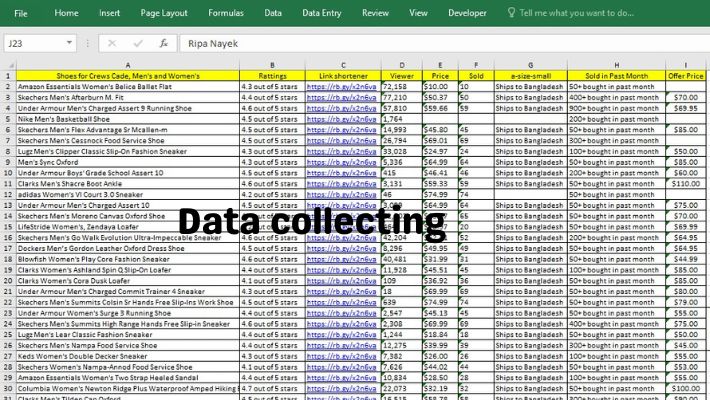Select the Offer Price header cell

[686, 75]
